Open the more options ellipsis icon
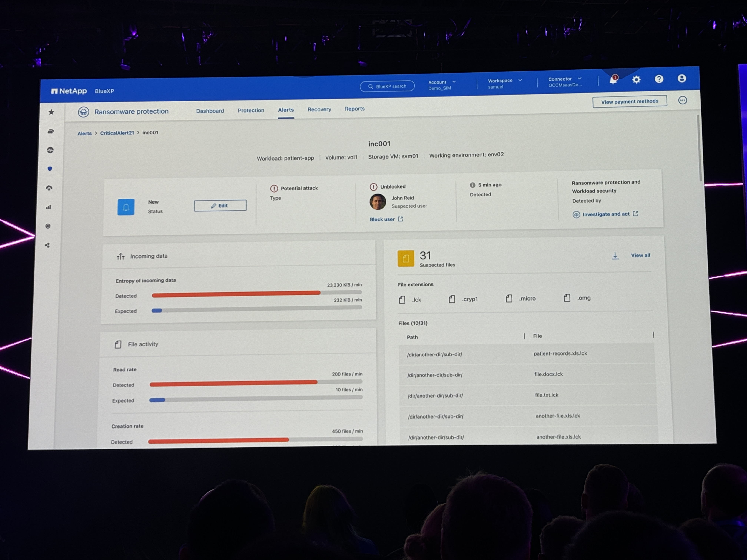The width and height of the screenshot is (747, 560). 683,100
